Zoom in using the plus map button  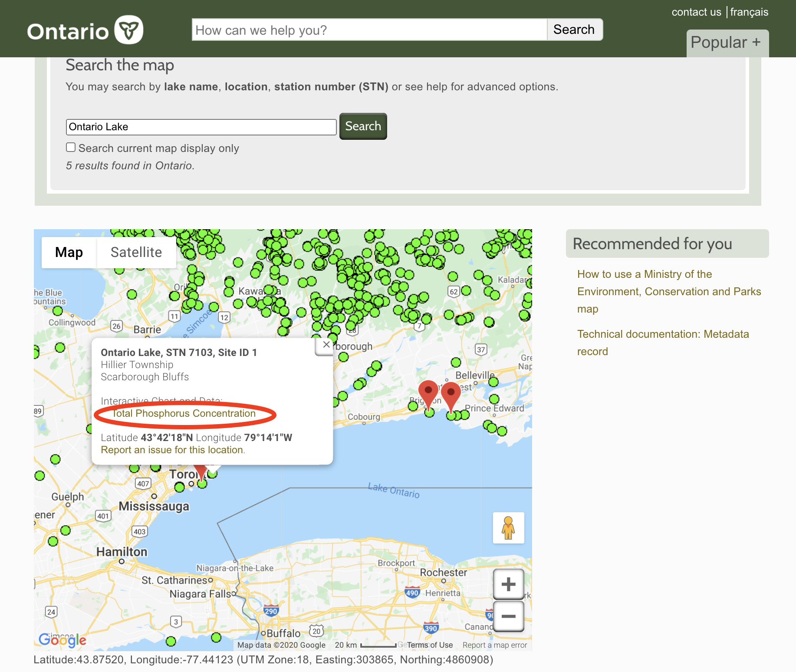pos(508,584)
